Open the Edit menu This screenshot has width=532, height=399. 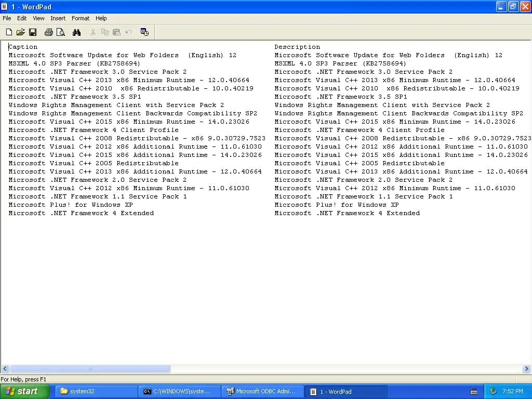[22, 18]
